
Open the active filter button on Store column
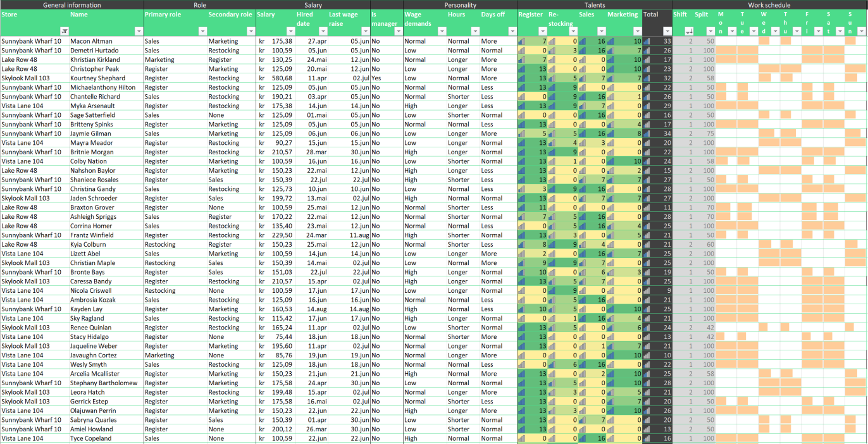pyautogui.click(x=64, y=31)
